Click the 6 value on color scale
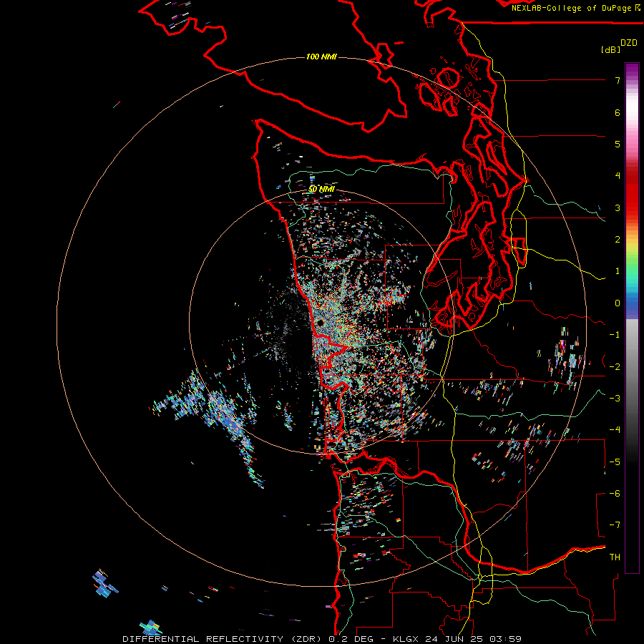 click(618, 112)
